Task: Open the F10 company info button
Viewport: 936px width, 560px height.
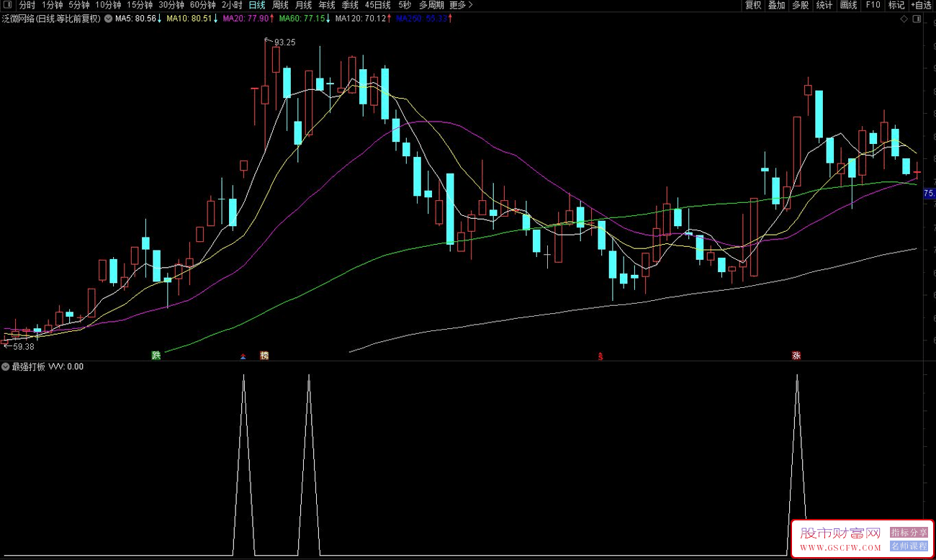Action: click(873, 5)
